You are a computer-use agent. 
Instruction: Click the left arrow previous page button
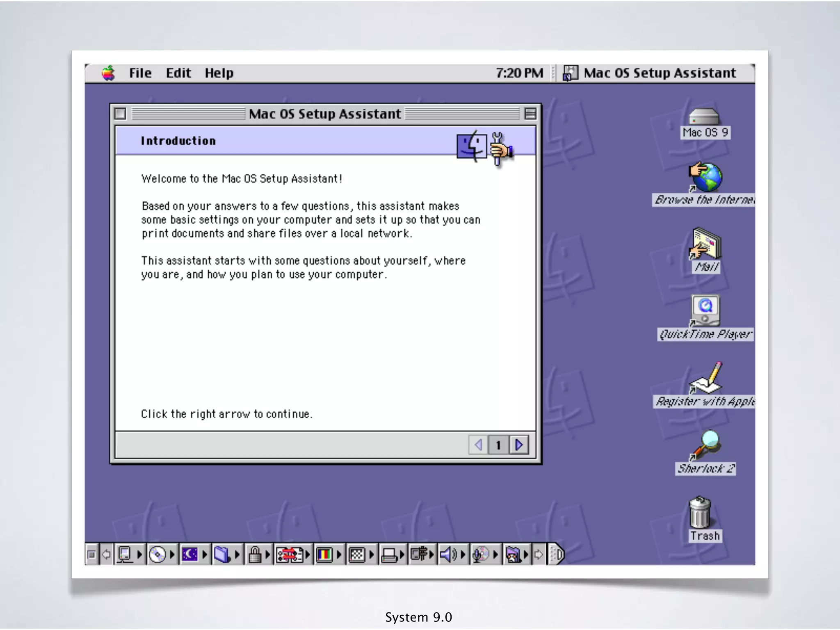478,445
